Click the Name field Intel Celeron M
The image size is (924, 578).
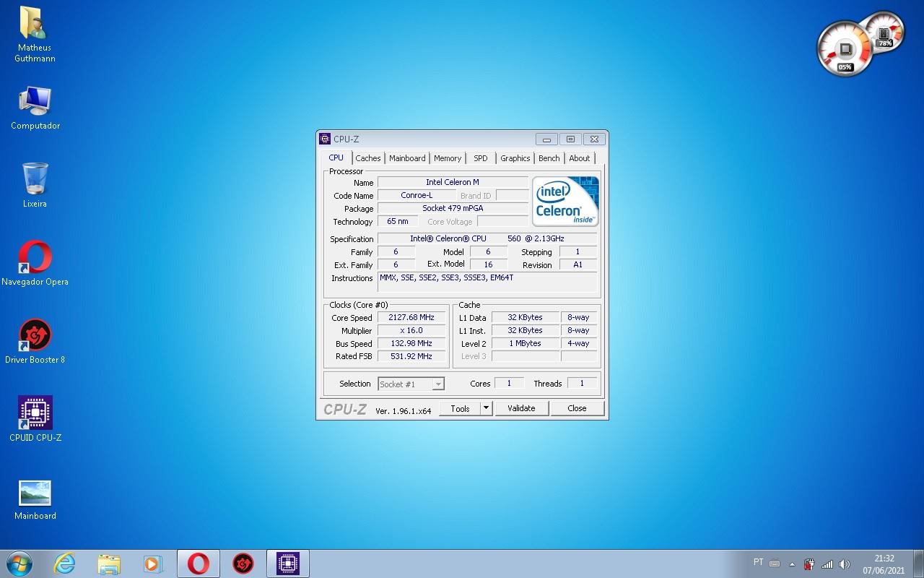point(453,182)
